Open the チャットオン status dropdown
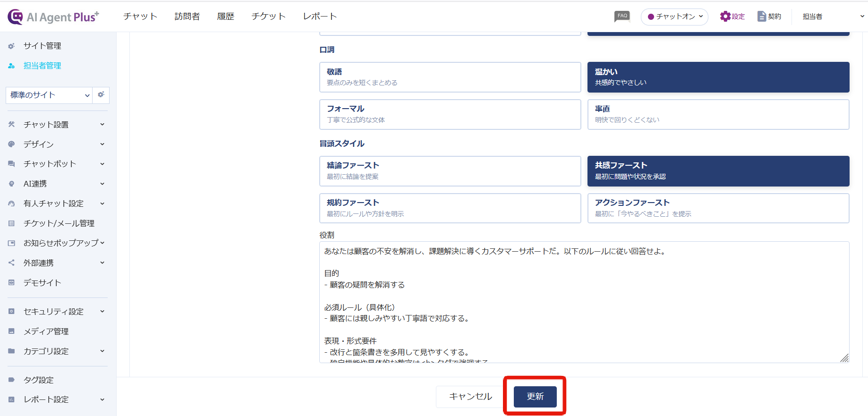Viewport: 868px width, 416px height. [x=674, y=17]
